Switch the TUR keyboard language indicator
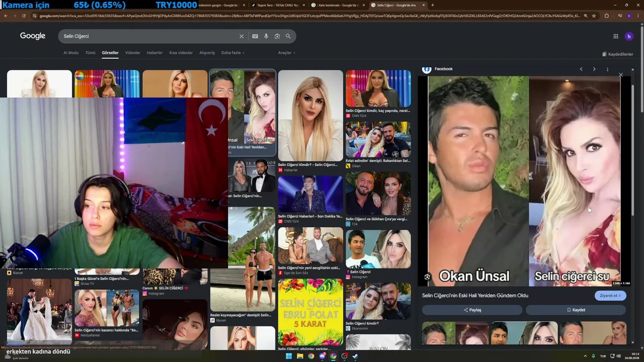 [x=603, y=356]
